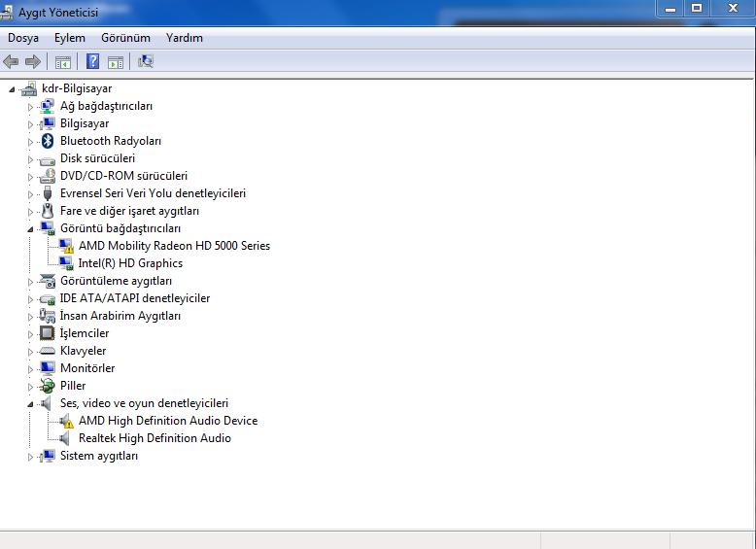
Task: Expand the İşlemciler node
Action: click(x=30, y=334)
